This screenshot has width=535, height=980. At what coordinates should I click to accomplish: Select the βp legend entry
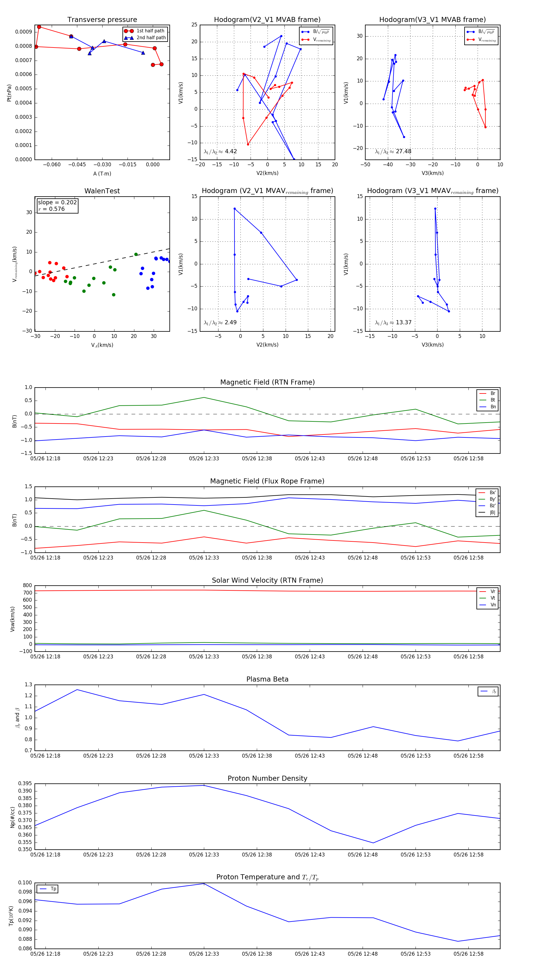tap(488, 691)
